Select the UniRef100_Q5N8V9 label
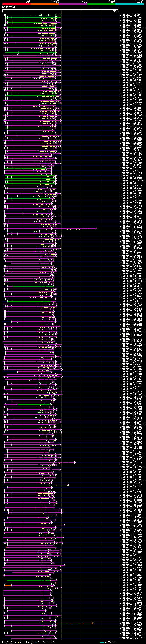Screen dimensions: 146x644 131,357
